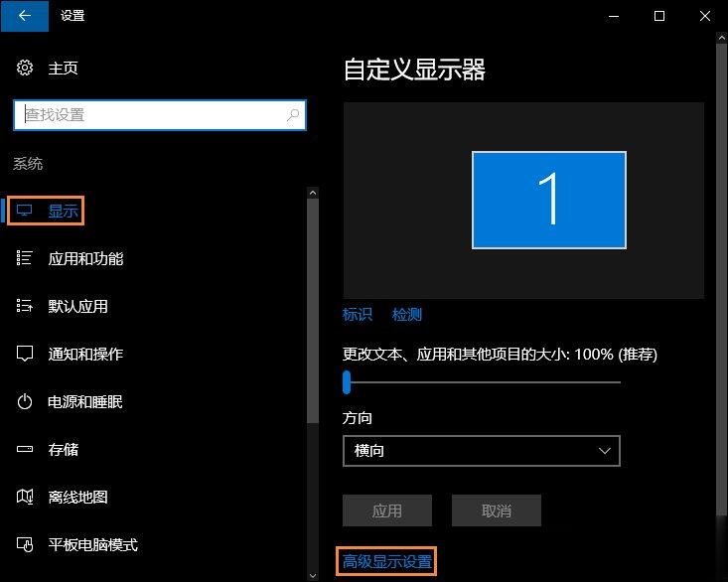Open 电源和睡眠 settings
Viewport: 728px width, 582px height.
85,402
